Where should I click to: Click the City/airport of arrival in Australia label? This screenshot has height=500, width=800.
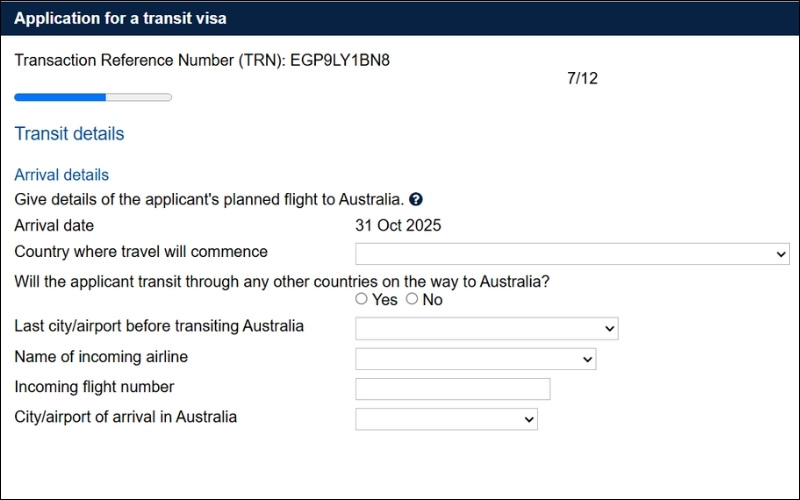pos(126,417)
